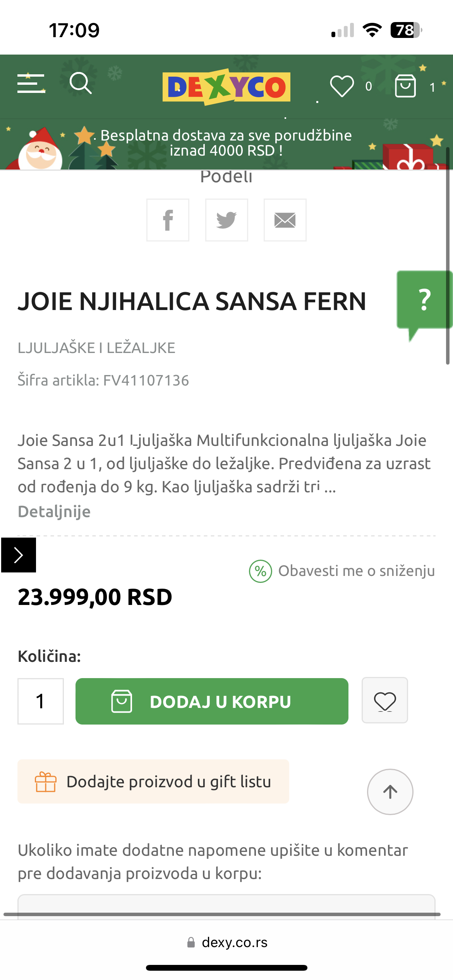453x980 pixels.
Task: Open the wishlist heart in header
Action: point(341,86)
